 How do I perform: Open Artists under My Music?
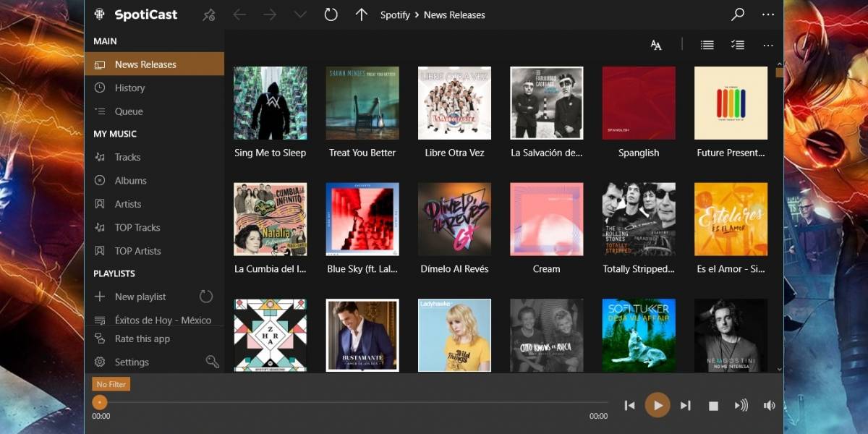(154, 204)
